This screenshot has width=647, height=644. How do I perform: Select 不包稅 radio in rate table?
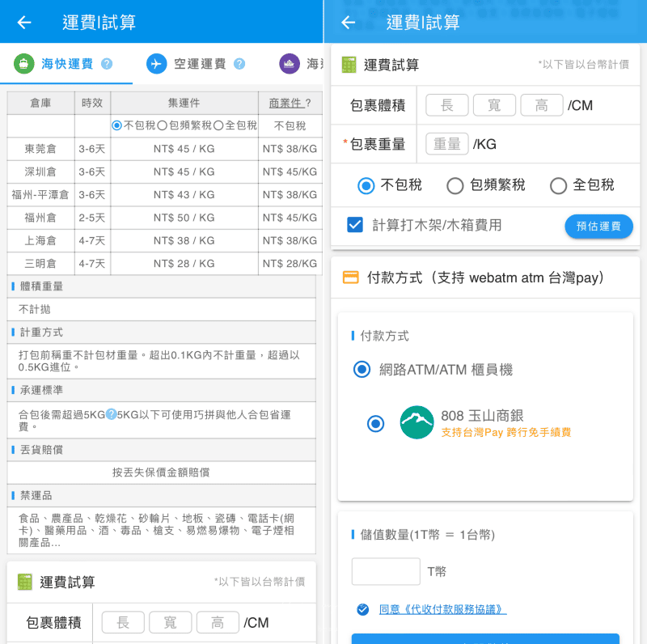coord(116,125)
